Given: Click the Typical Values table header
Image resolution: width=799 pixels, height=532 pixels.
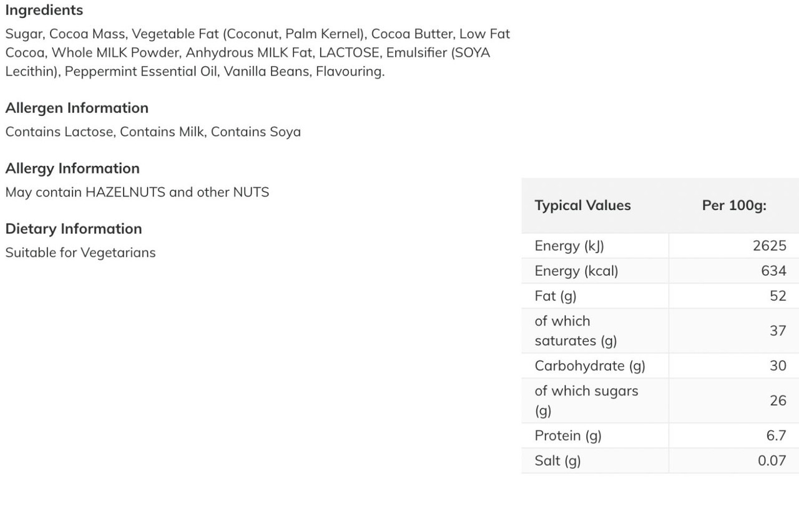Looking at the screenshot, I should (x=582, y=206).
